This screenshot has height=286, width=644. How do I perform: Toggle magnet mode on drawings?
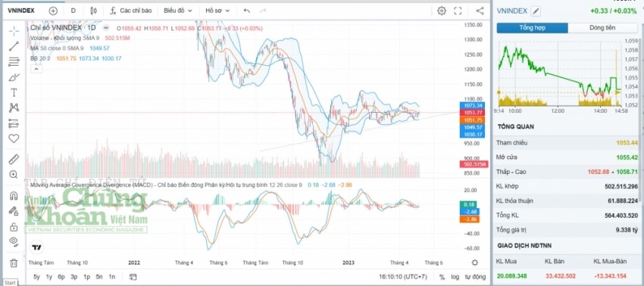pyautogui.click(x=14, y=196)
